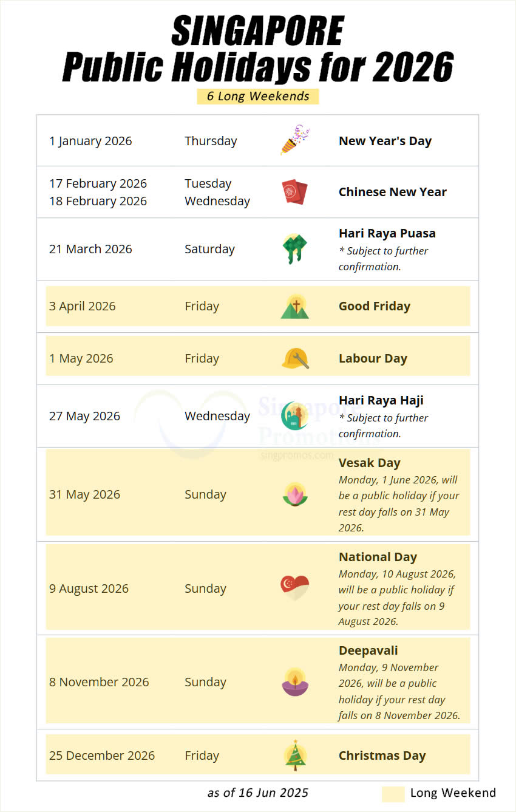Click the Long Weekend legend color swatch
Screen dimensions: 516x812
pos(393,794)
